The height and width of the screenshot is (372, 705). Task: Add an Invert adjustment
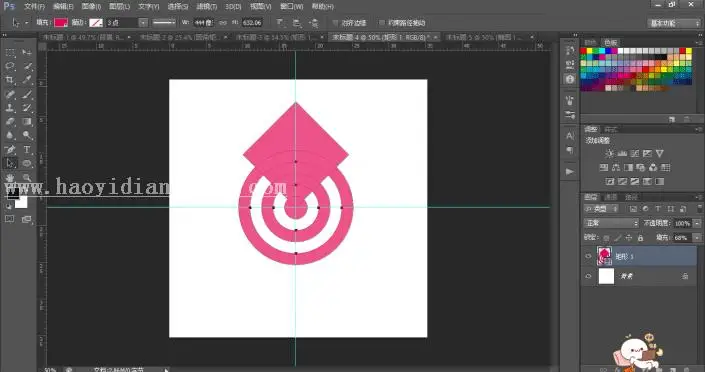pos(610,182)
